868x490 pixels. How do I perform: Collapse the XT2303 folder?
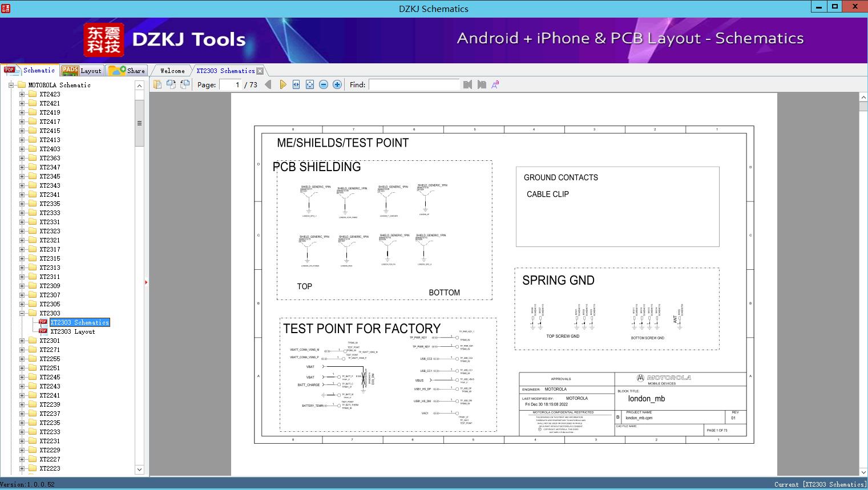22,313
